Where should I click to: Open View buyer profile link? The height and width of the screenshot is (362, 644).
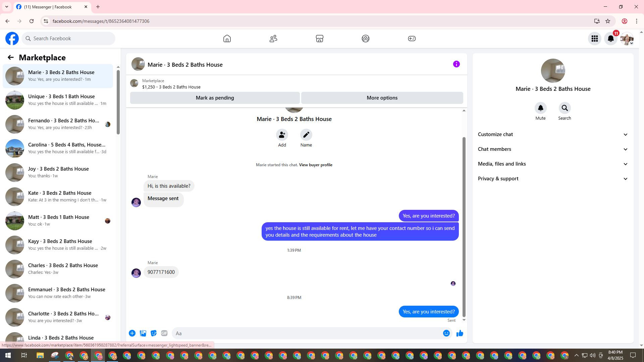pos(315,165)
